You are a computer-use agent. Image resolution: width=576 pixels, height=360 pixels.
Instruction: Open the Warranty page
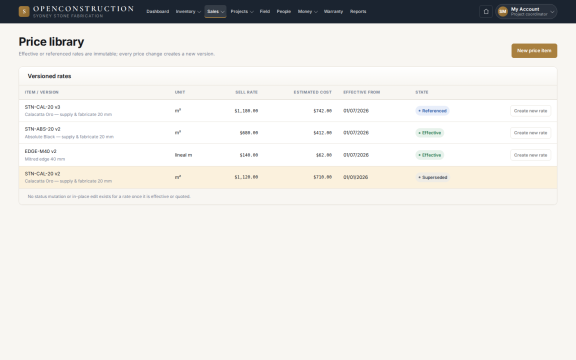click(333, 11)
